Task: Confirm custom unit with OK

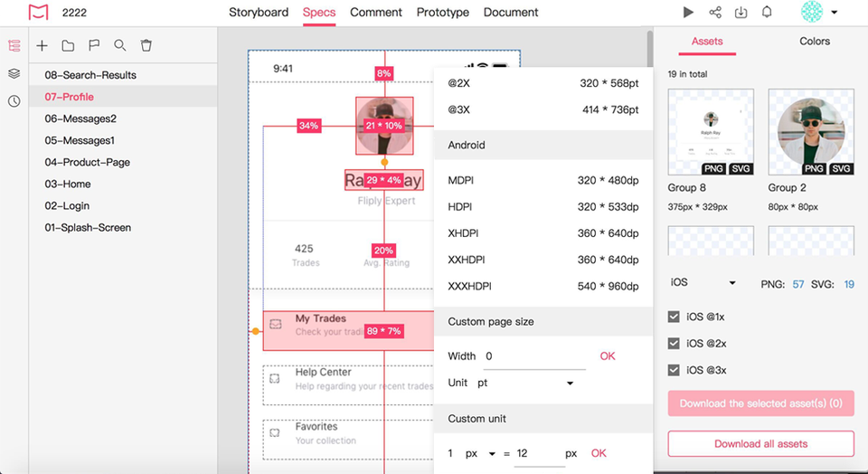Action: pos(599,453)
